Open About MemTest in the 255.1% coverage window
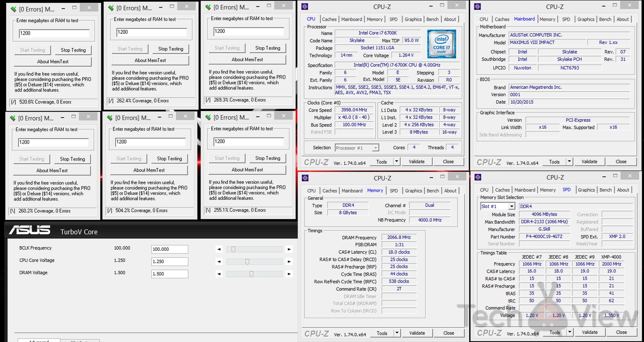Screen dimensions: 644x342 (x=247, y=170)
